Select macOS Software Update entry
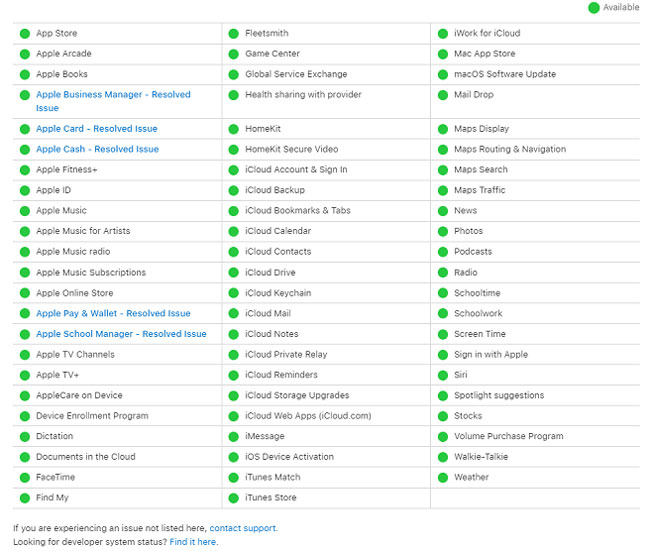Screen dimensions: 650x551 505,74
